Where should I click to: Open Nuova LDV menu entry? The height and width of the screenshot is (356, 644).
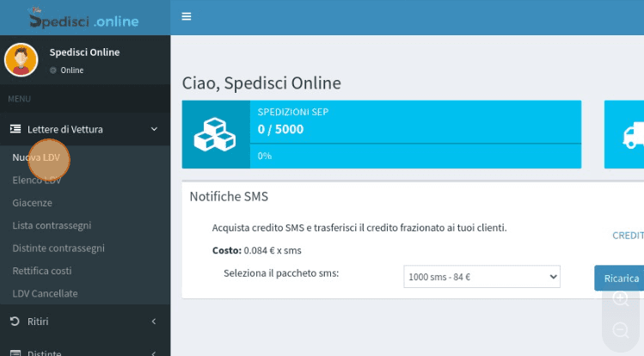36,157
